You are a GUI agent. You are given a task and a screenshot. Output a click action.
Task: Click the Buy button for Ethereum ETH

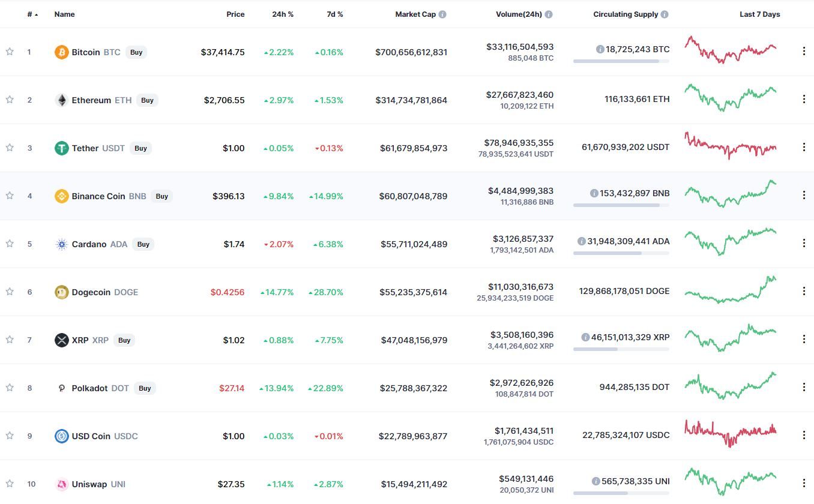pyautogui.click(x=147, y=100)
